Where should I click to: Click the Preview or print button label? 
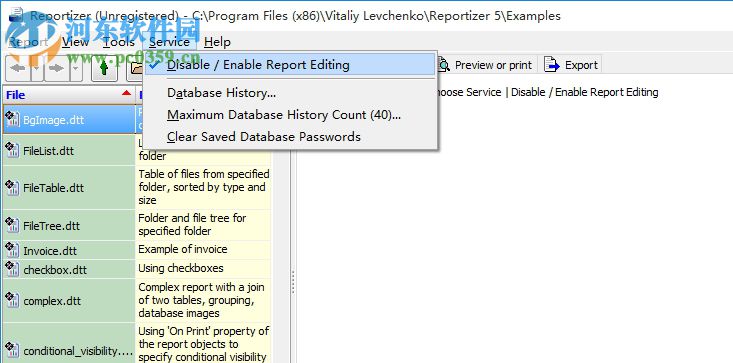493,65
